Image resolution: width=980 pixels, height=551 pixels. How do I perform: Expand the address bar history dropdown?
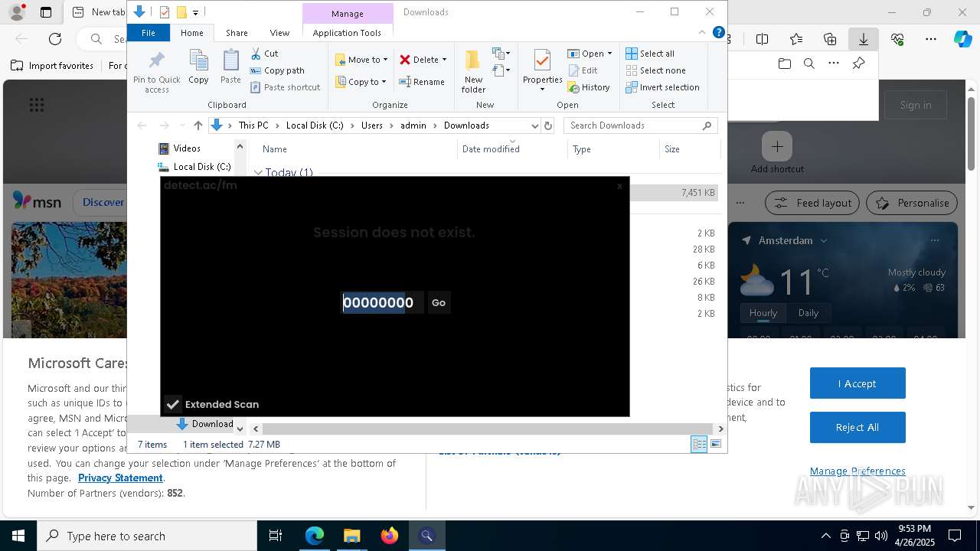click(x=534, y=126)
